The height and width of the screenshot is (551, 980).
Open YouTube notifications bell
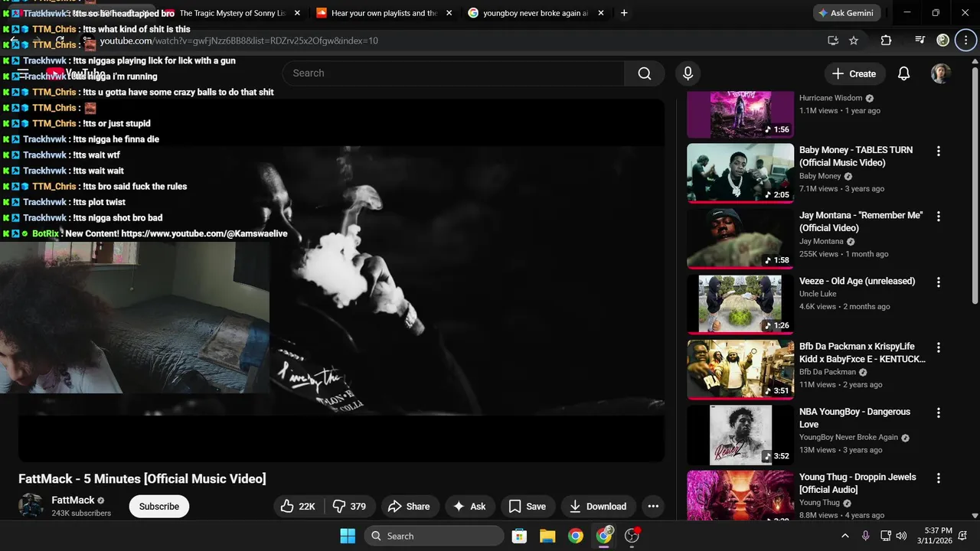point(903,73)
